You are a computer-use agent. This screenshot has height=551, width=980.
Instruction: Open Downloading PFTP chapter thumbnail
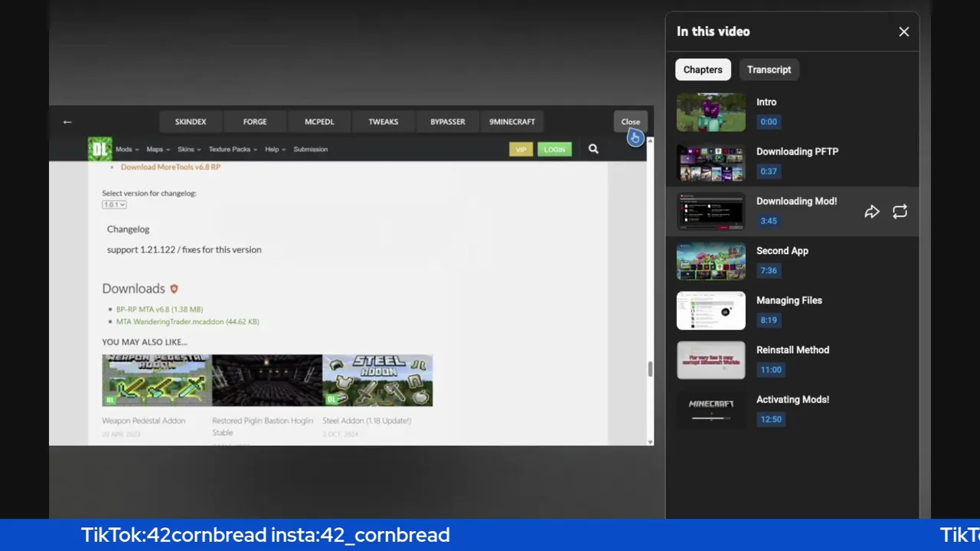pos(710,161)
